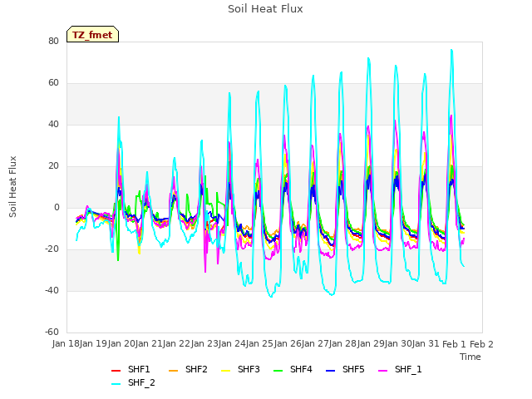Toggle SHF_2 series in legend

pyautogui.click(x=133, y=383)
